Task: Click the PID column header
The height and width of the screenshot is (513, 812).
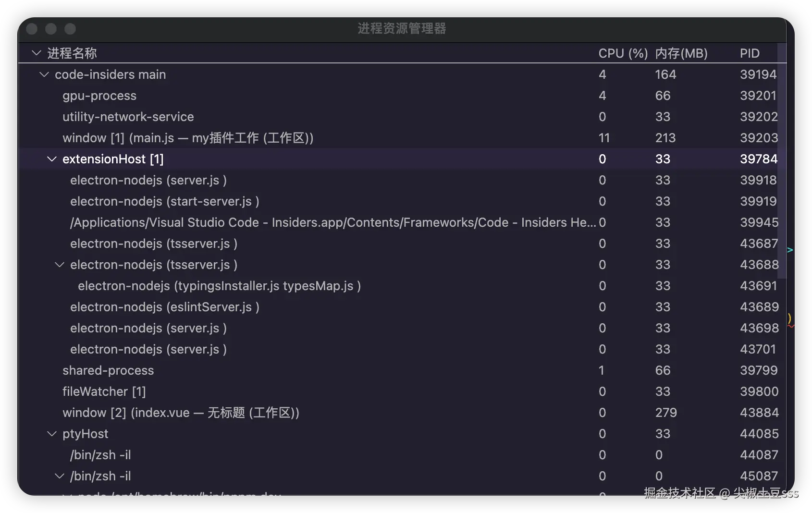Action: pyautogui.click(x=750, y=53)
